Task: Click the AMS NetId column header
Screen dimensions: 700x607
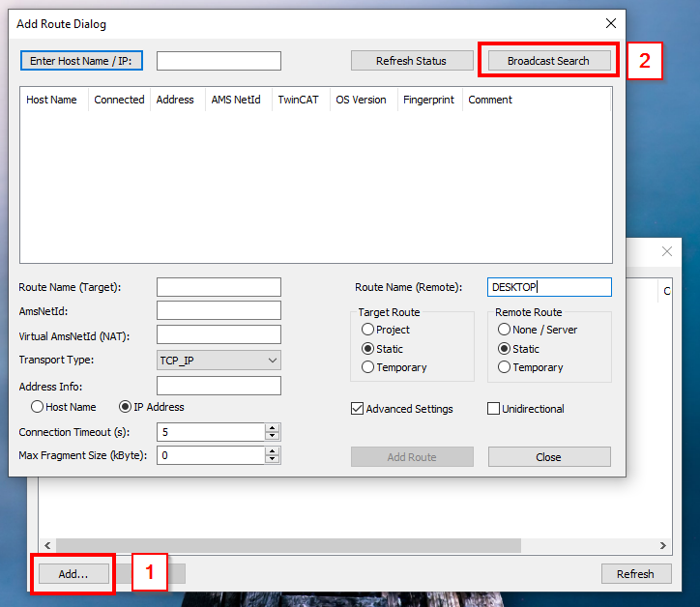Action: click(236, 100)
